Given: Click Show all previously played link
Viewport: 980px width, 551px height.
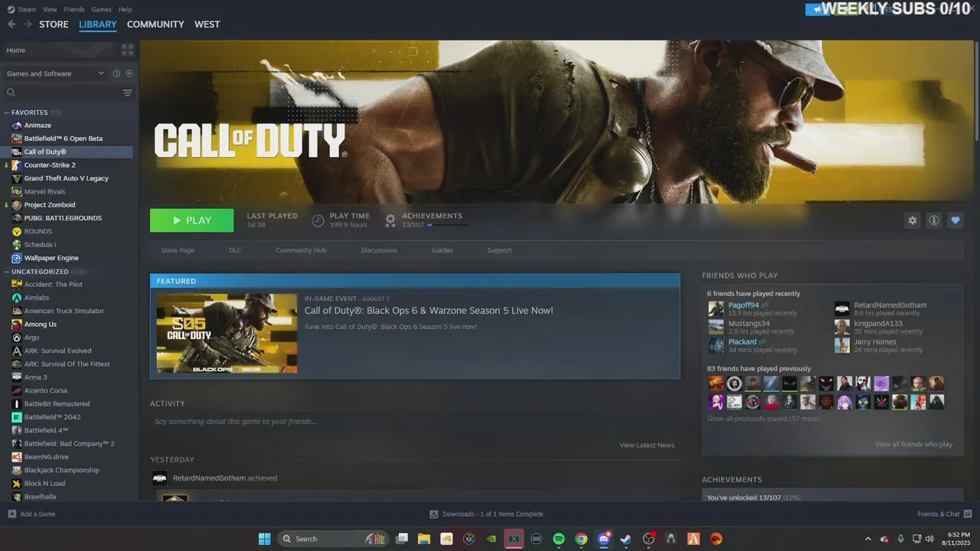Looking at the screenshot, I should point(763,419).
